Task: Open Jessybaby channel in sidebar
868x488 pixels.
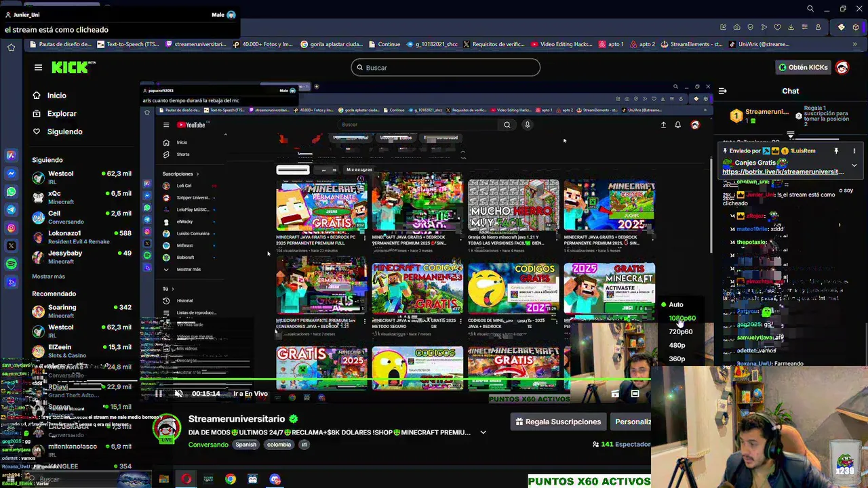Action: (x=82, y=256)
